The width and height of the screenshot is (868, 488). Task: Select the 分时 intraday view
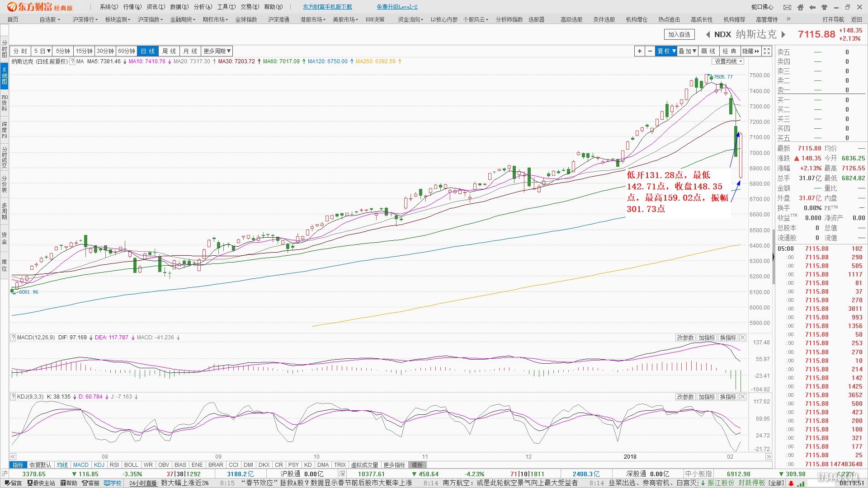[x=20, y=51]
